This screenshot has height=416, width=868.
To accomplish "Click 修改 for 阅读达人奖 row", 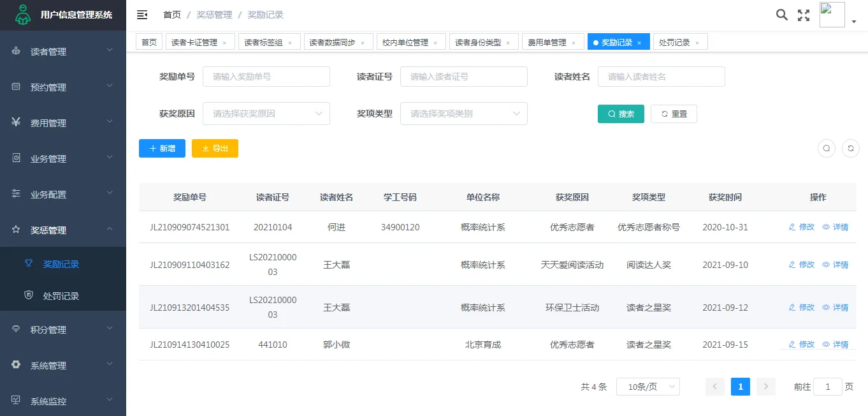I will tap(802, 265).
